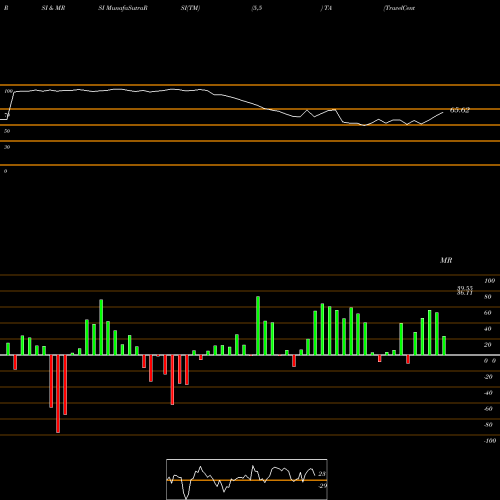Click the MR axis label 40

487,329
